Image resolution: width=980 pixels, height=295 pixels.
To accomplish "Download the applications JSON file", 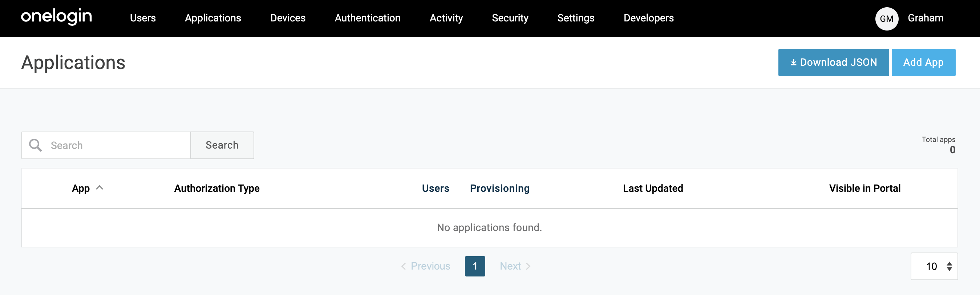I will pyautogui.click(x=833, y=62).
